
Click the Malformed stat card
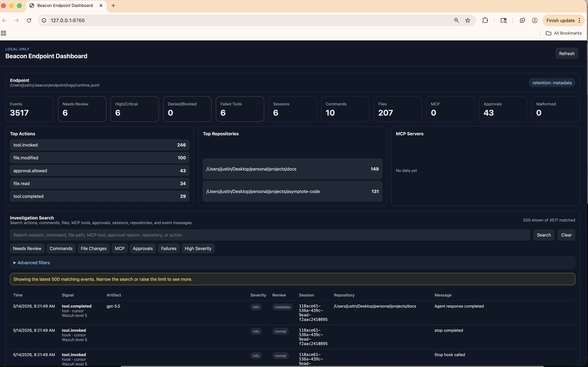pyautogui.click(x=556, y=109)
